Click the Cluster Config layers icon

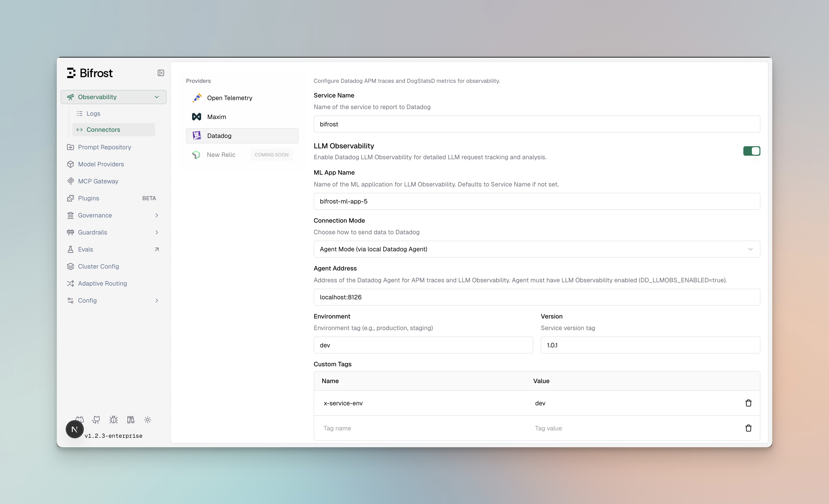(x=70, y=266)
